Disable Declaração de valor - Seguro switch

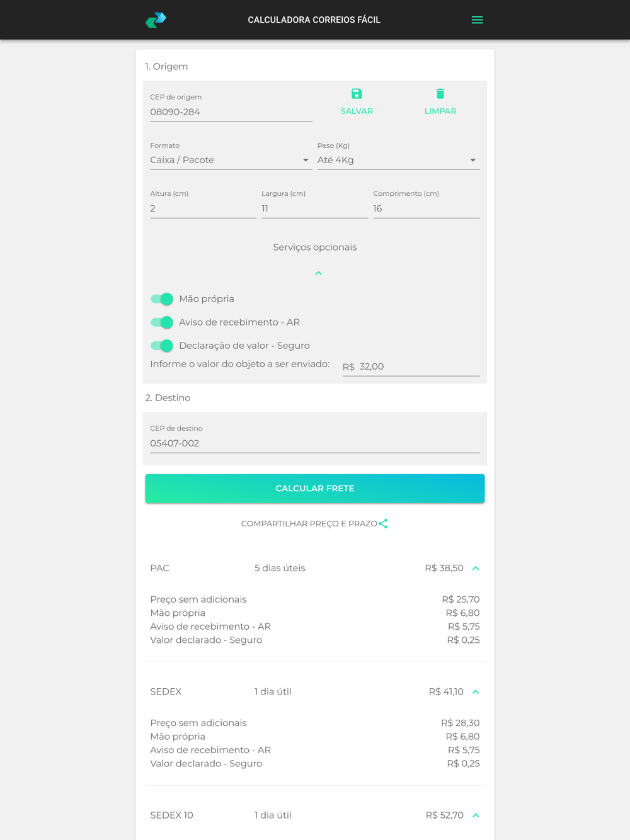coord(162,346)
